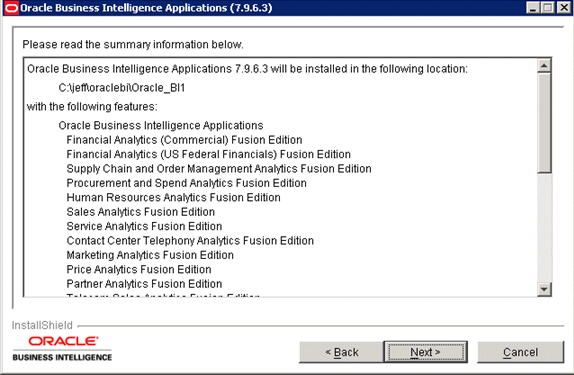
Task: Click the Oracle Business Intelligence logo
Action: point(62,348)
